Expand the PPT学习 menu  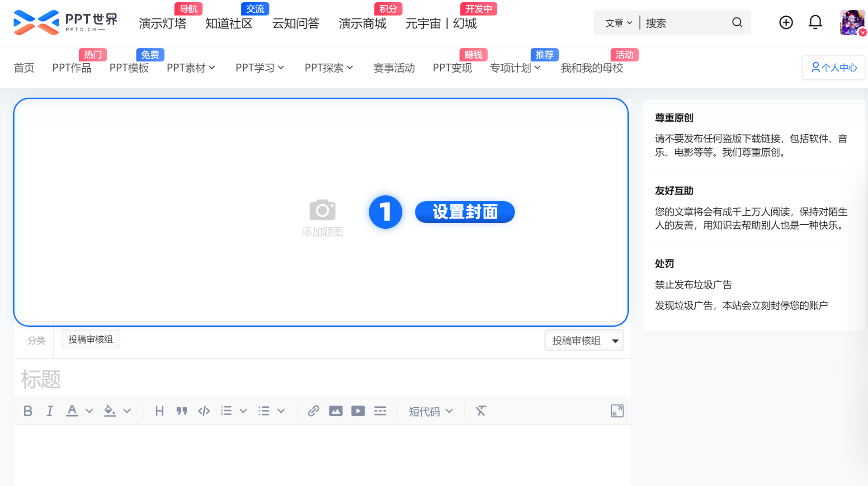(260, 68)
